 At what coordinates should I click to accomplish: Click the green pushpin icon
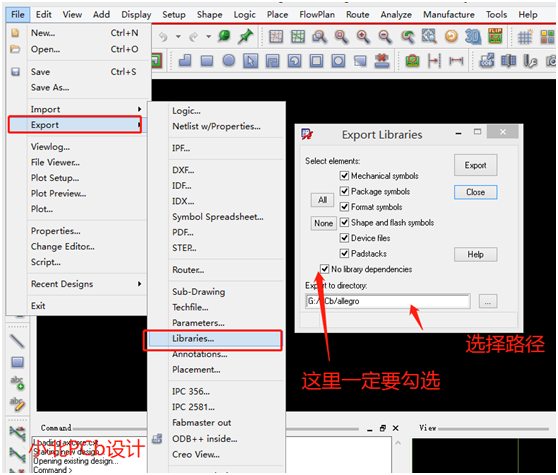point(246,36)
